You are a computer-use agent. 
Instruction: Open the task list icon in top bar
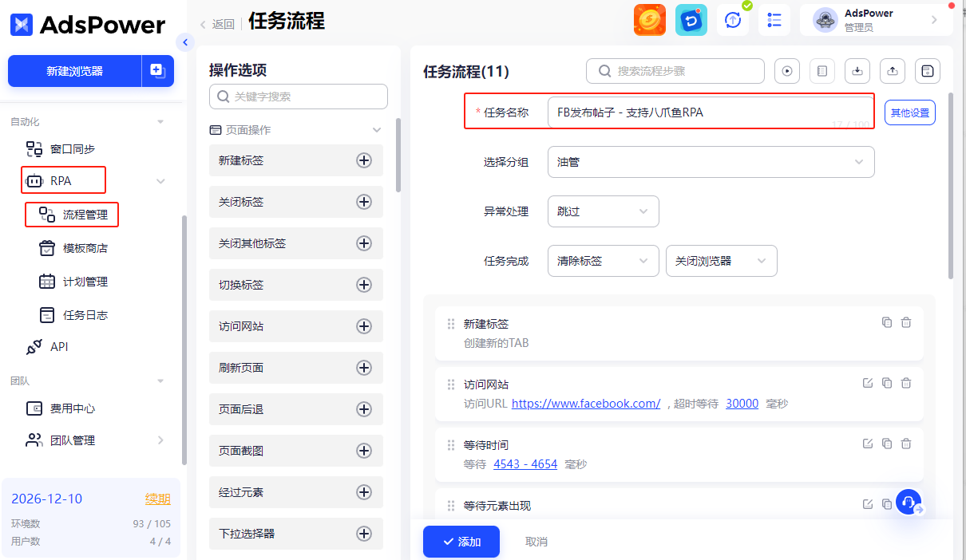coord(774,20)
